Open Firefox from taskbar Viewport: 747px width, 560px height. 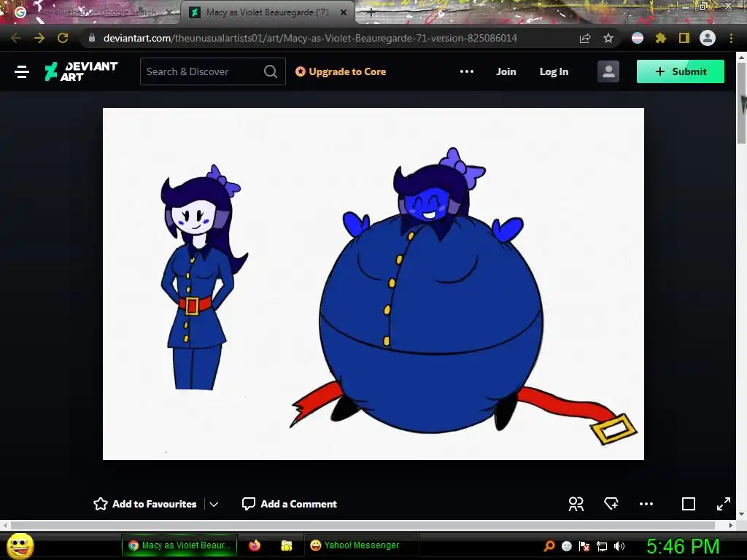point(255,545)
